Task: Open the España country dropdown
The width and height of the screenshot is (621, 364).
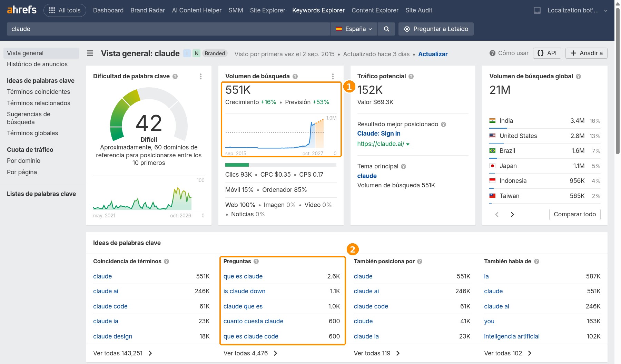Action: [354, 29]
